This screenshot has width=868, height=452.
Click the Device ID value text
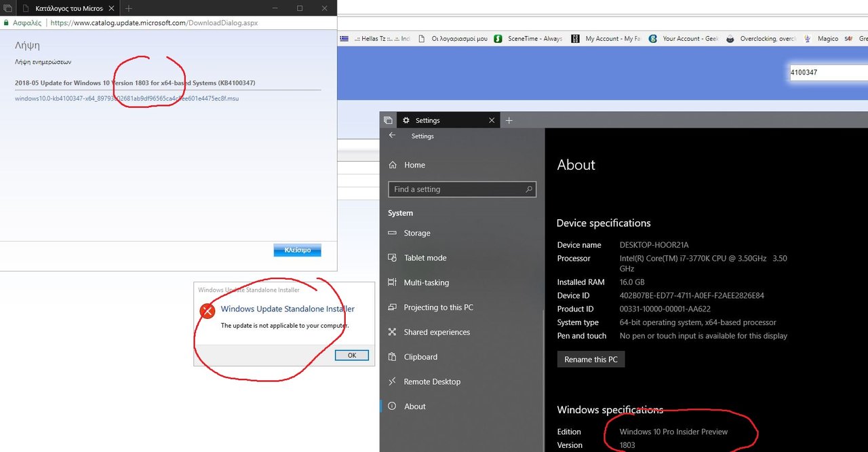point(692,295)
